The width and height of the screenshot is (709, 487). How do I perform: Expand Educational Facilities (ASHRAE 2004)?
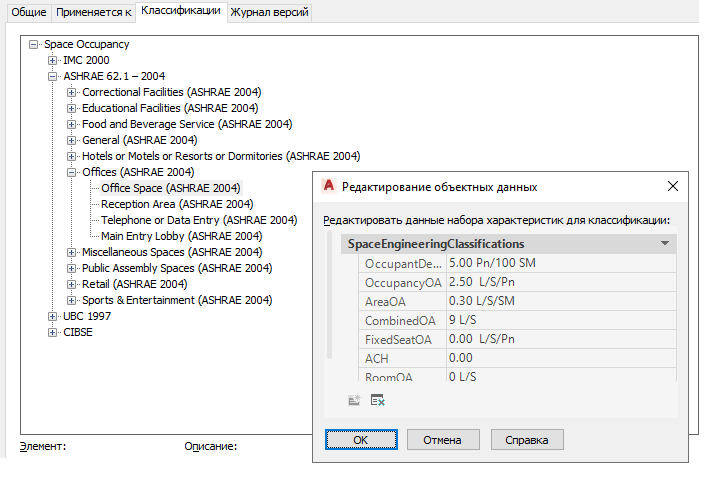pos(71,109)
